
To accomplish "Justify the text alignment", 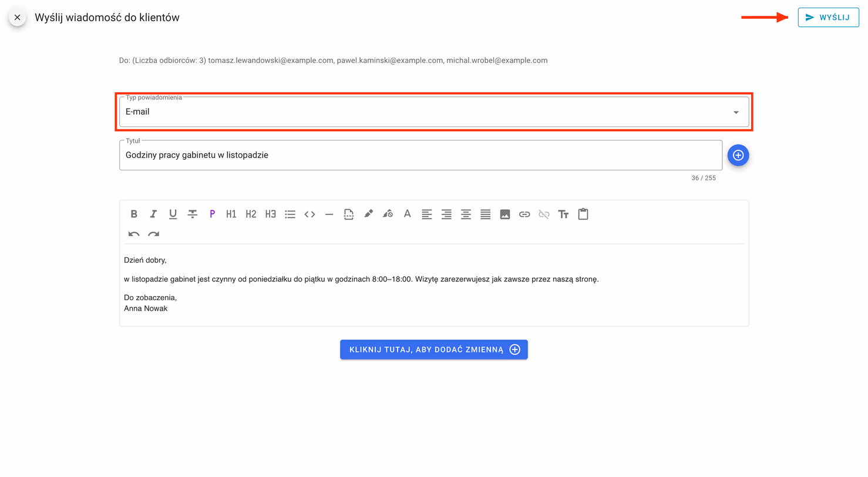I will pyautogui.click(x=485, y=214).
